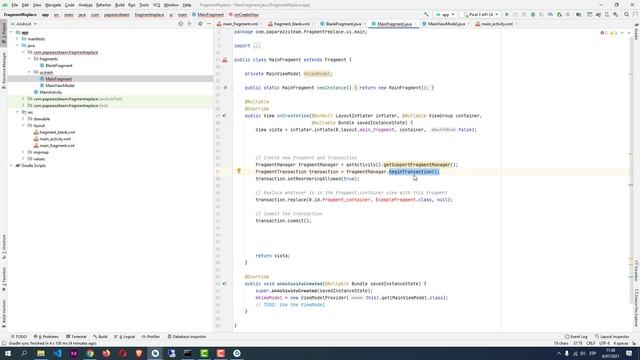The width and height of the screenshot is (640, 360).
Task: Open Chrome from the taskbar
Action: click(x=90, y=353)
